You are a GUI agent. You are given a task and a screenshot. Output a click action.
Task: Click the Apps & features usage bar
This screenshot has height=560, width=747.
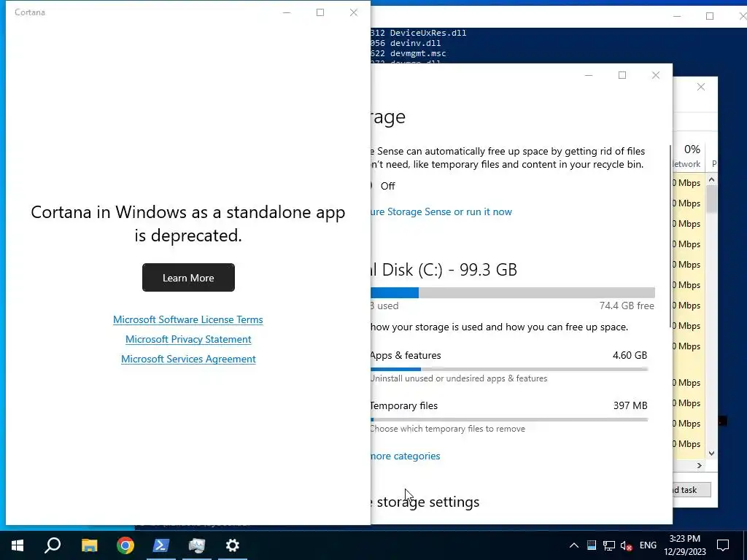pos(508,368)
